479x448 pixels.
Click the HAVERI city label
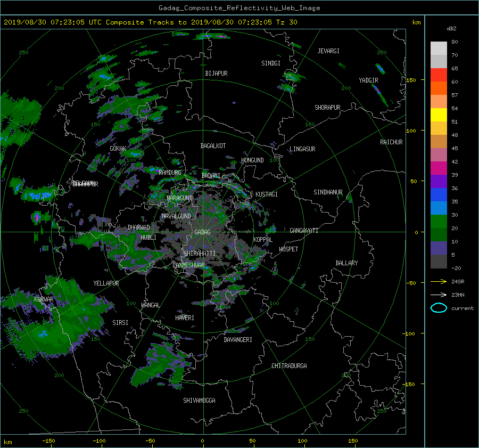pyautogui.click(x=185, y=318)
